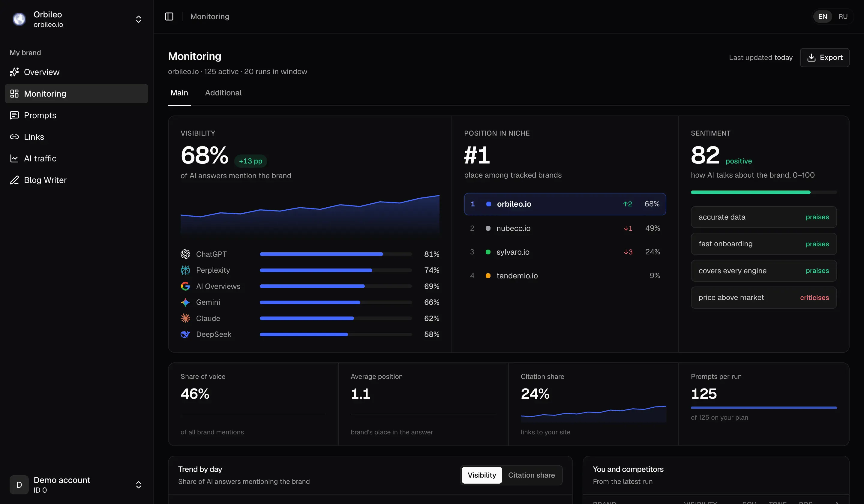Click the Monitoring breadcrumb in the header
This screenshot has height=504, width=864.
tap(210, 16)
